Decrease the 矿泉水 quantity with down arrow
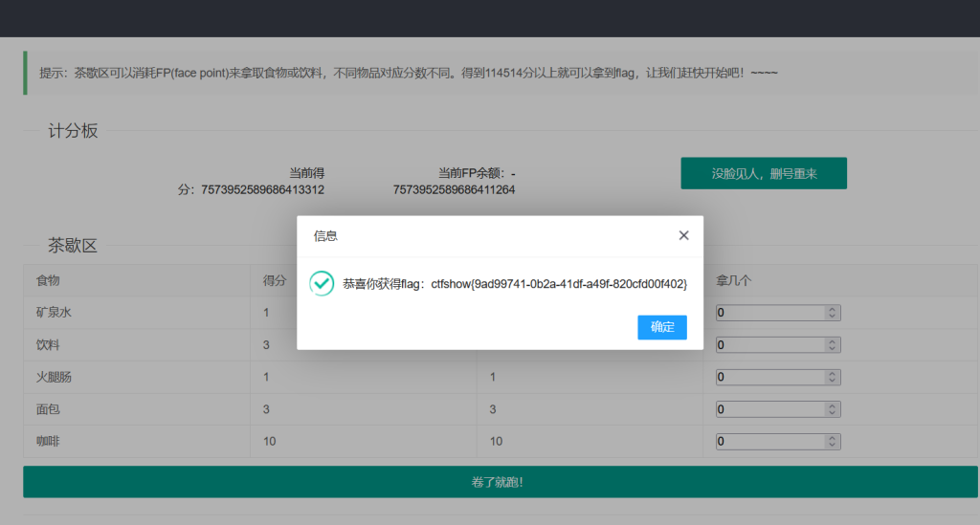The width and height of the screenshot is (980, 525). pyautogui.click(x=833, y=317)
